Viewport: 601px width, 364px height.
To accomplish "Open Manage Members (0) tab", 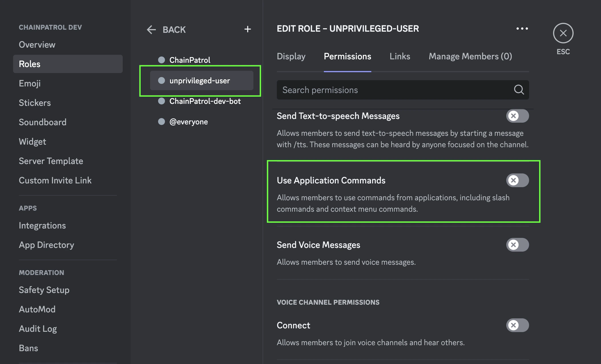I will tap(470, 56).
